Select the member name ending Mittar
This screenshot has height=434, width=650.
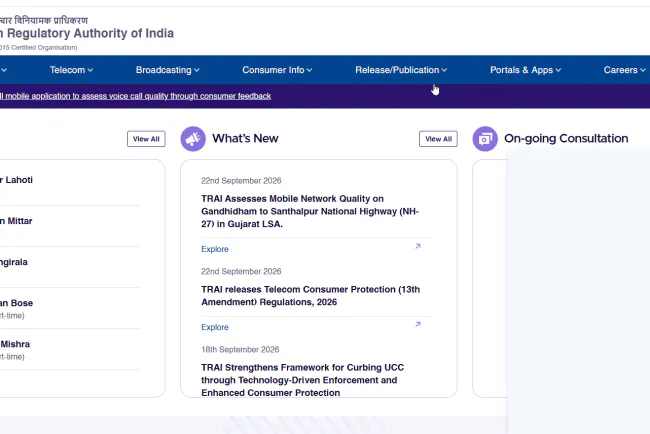click(16, 221)
